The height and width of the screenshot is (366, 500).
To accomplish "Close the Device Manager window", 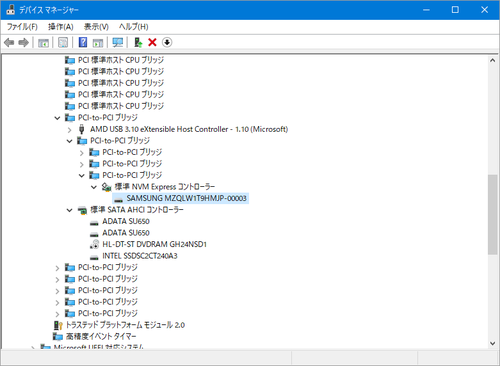I will coord(484,10).
